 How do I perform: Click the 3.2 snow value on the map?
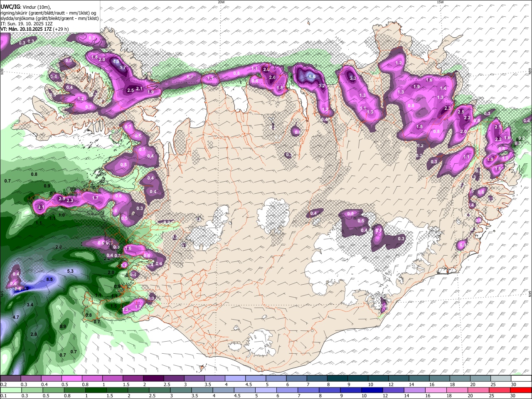coord(321,86)
